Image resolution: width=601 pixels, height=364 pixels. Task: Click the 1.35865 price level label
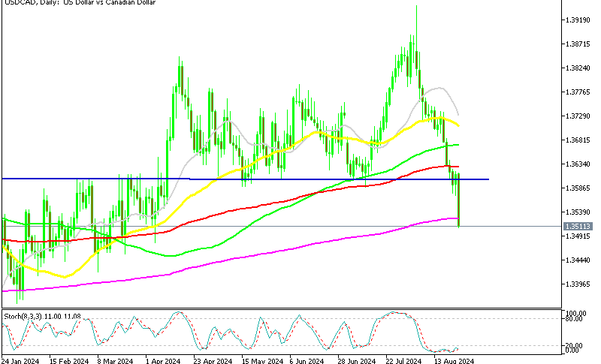[578, 188]
